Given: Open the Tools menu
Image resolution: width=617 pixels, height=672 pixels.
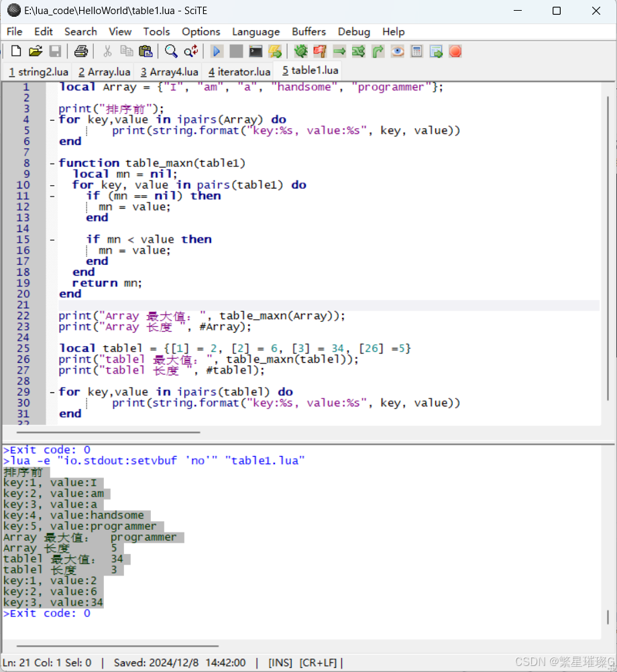Looking at the screenshot, I should click(156, 32).
